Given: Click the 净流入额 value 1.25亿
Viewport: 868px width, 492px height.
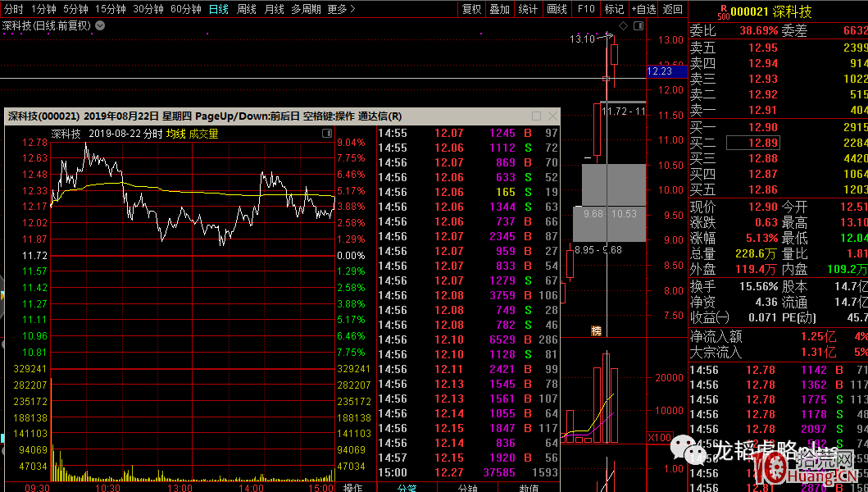Looking at the screenshot, I should 818,337.
